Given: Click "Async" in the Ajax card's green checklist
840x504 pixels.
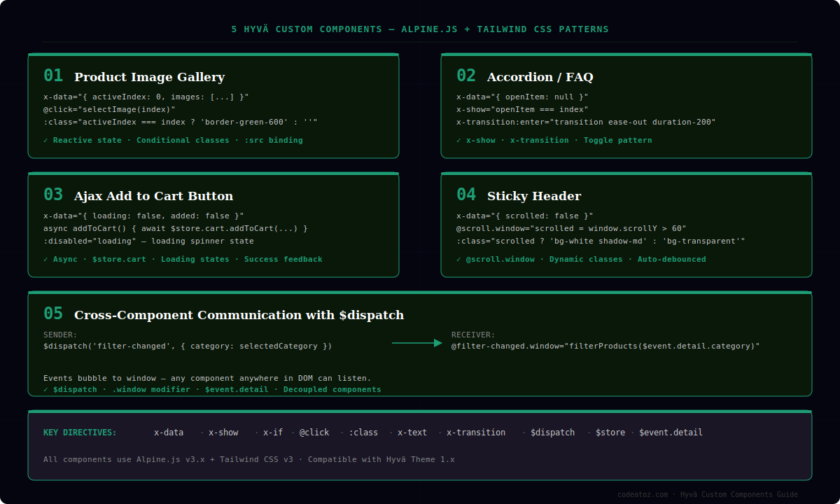Looking at the screenshot, I should (65, 259).
